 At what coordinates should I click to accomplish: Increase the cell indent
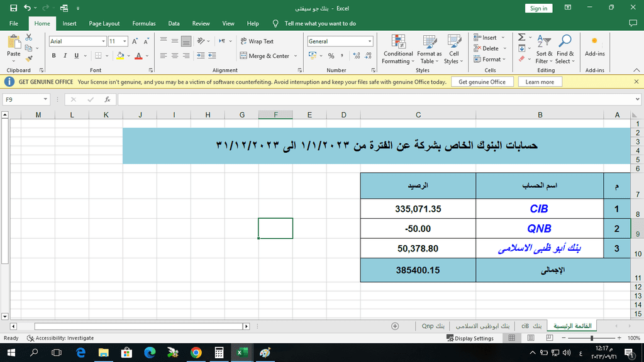[212, 55]
